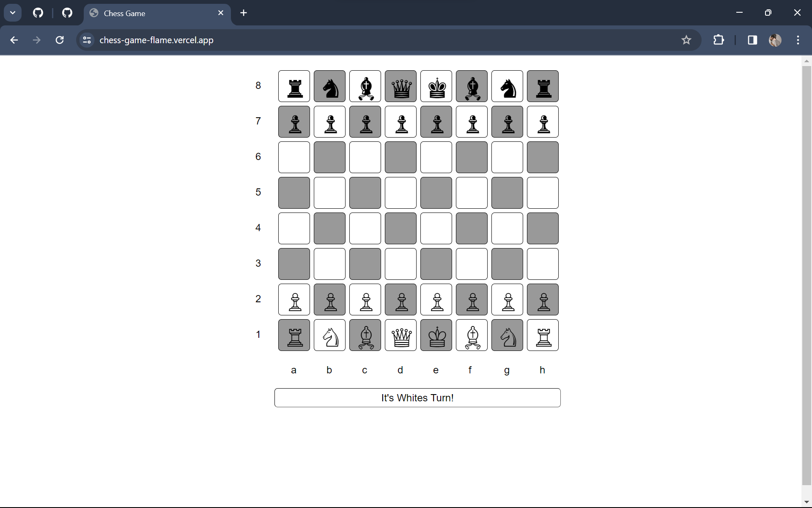
Task: Click the white pawn on e2
Action: pos(436,299)
